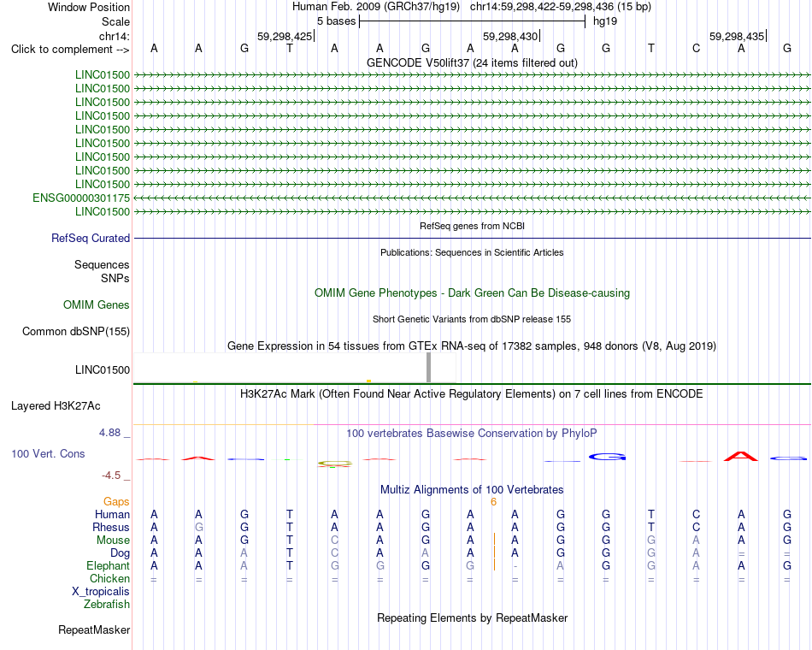
Task: Click the orange gap count '6'
Action: coord(493,502)
